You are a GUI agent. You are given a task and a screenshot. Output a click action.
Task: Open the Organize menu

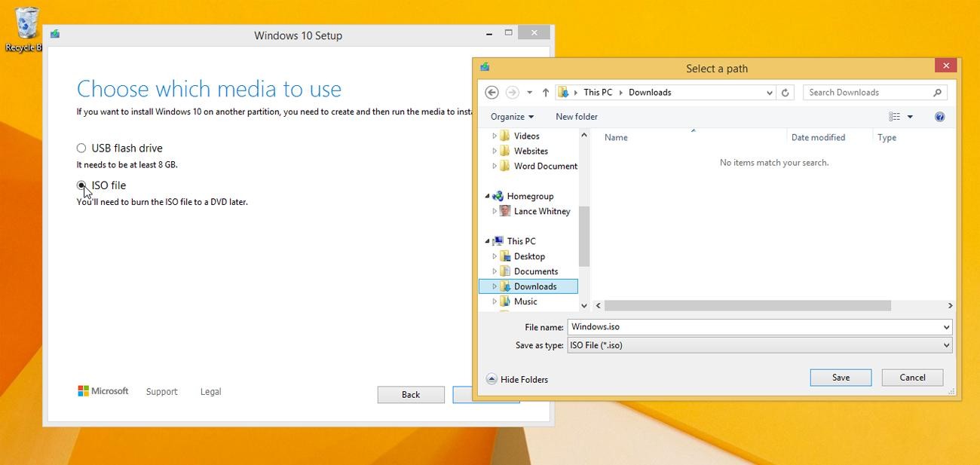pos(512,117)
